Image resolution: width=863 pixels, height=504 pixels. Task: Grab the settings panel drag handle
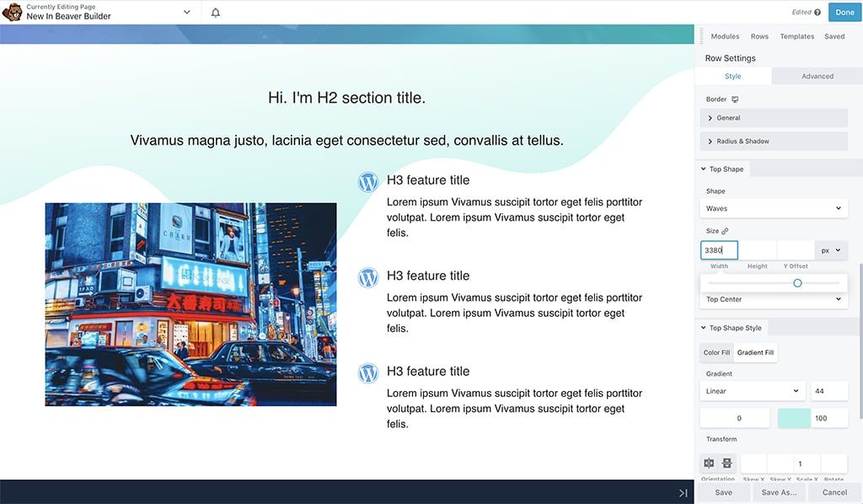click(701, 36)
